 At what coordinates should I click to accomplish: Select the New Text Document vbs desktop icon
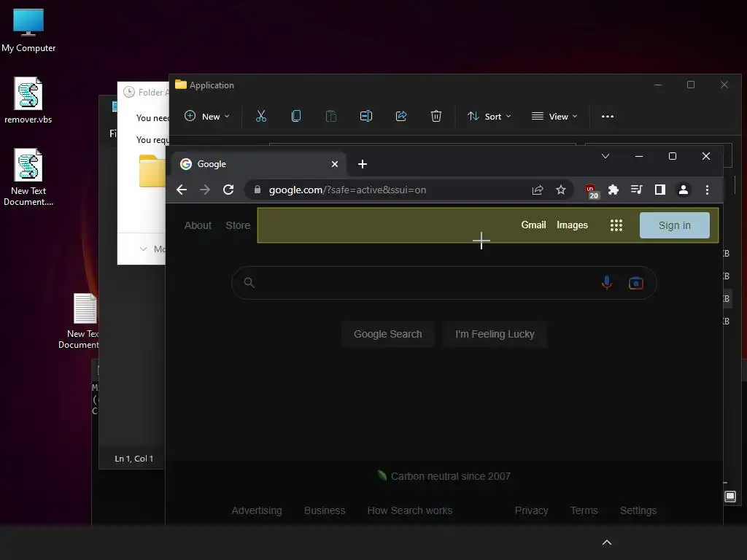click(x=28, y=176)
